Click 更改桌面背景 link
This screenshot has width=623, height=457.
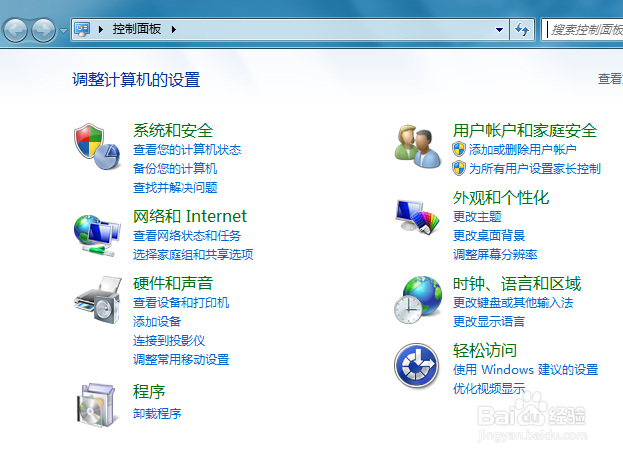(x=489, y=236)
